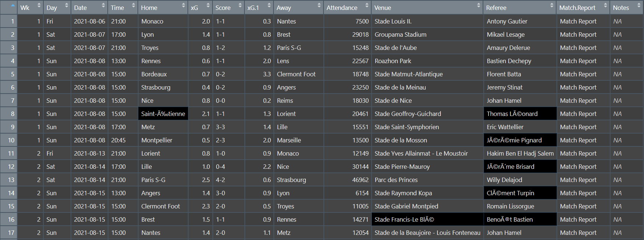Click the Away column sort arrows
Image resolution: width=644 pixels, height=240 pixels.
pyautogui.click(x=319, y=6)
